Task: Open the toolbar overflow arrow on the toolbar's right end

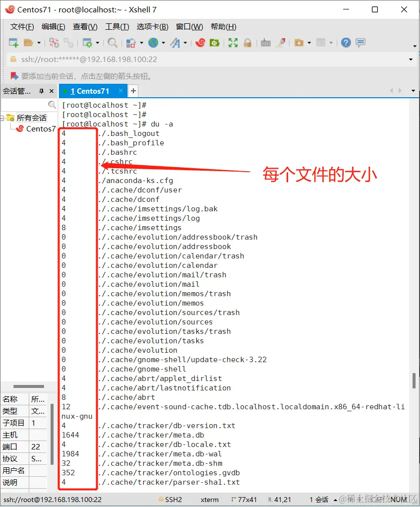Action: [415, 46]
